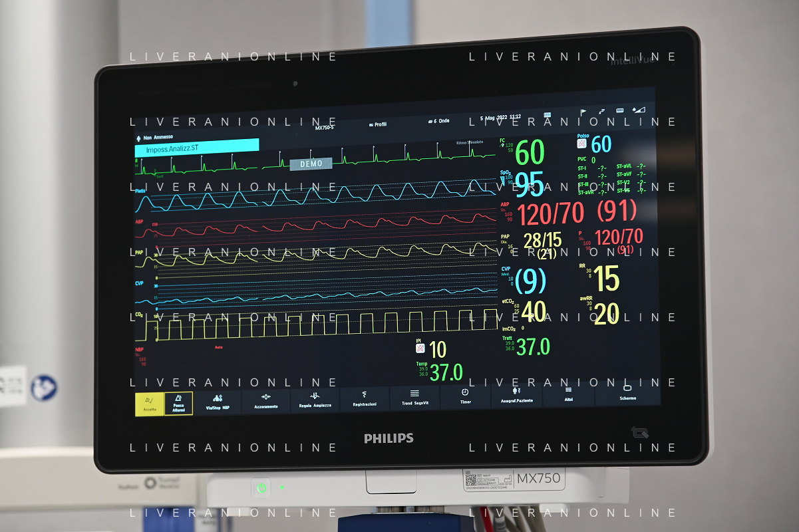Toggle the crossed-out Polso alarm icon
The image size is (799, 532).
[582, 144]
